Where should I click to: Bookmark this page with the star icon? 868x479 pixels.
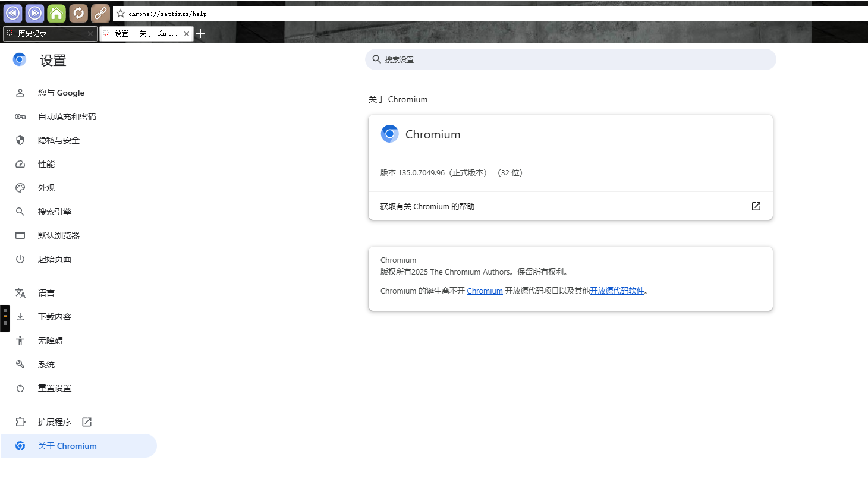(x=121, y=14)
